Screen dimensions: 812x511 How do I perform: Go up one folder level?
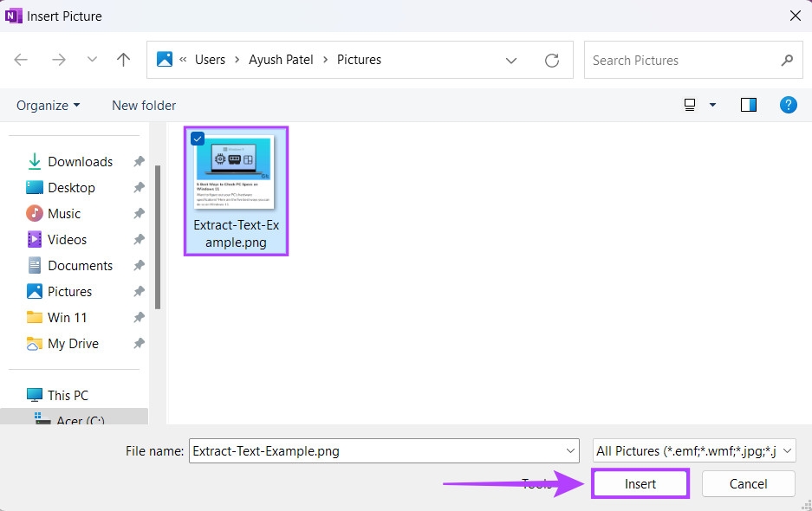[x=123, y=60]
